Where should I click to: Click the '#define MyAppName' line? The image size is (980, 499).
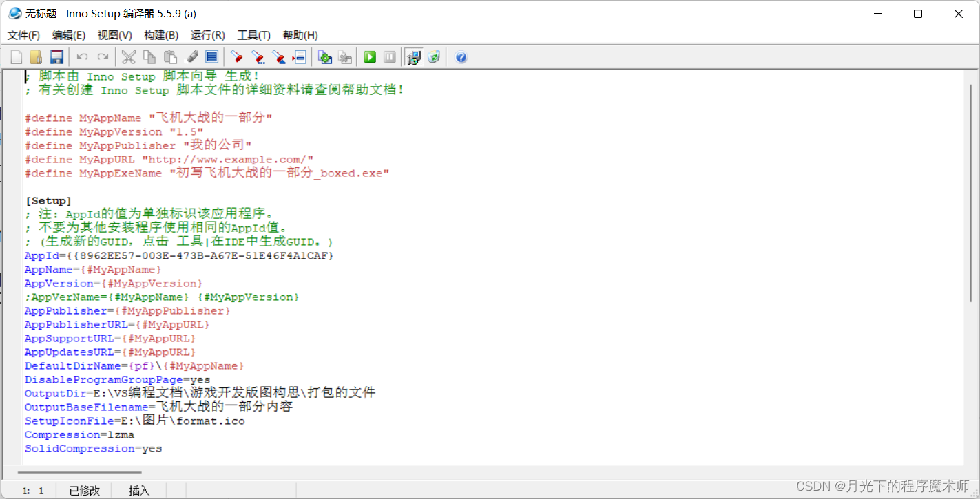point(148,118)
